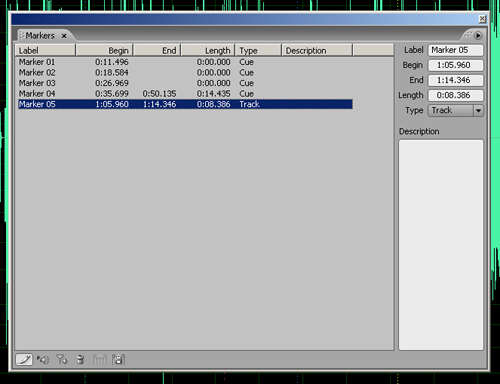Sort by the Length column header

tap(208, 50)
